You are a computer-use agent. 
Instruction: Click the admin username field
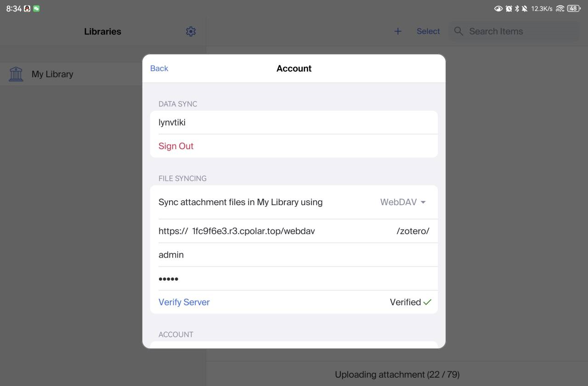(x=294, y=255)
